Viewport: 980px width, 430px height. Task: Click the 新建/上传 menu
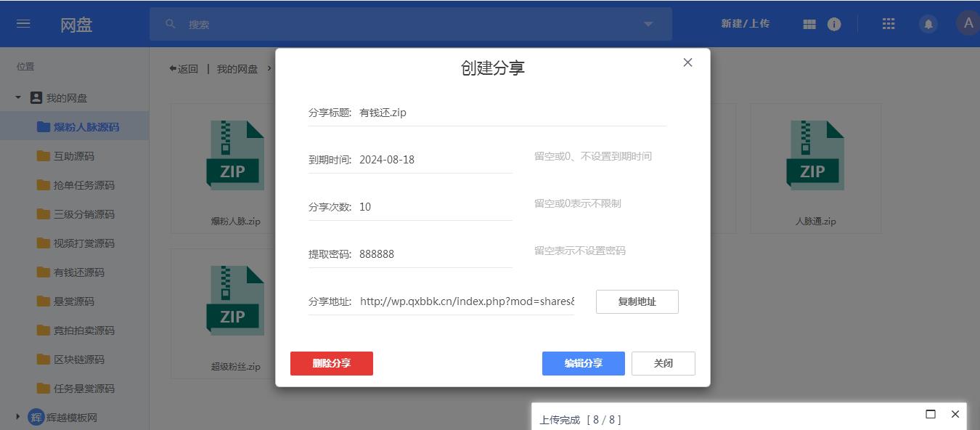pos(745,24)
